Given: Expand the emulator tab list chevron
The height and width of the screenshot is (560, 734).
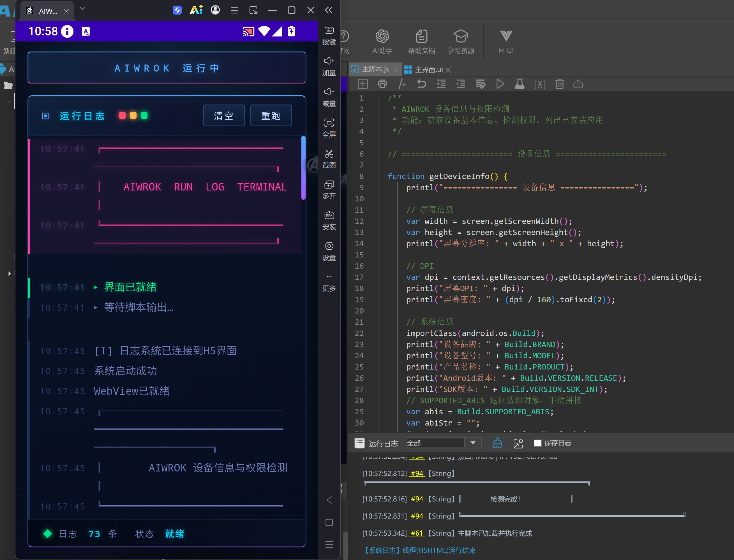Looking at the screenshot, I should pos(83,9).
